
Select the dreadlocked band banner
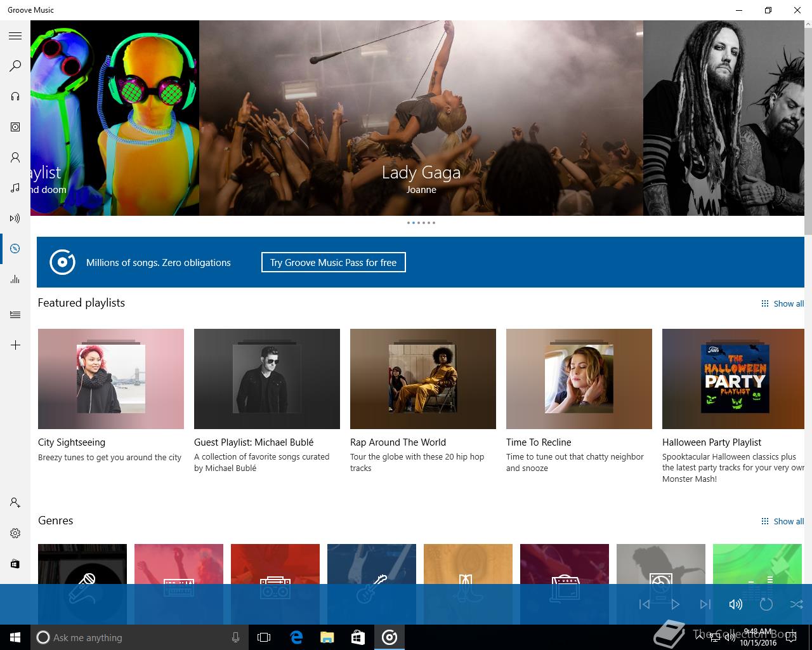[x=724, y=118]
